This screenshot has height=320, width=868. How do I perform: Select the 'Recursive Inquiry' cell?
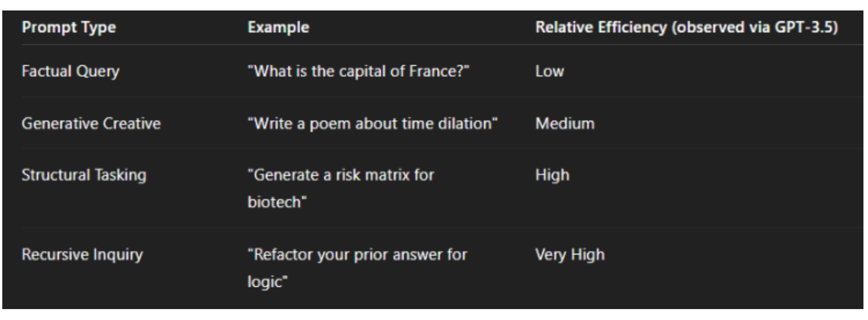tap(82, 254)
